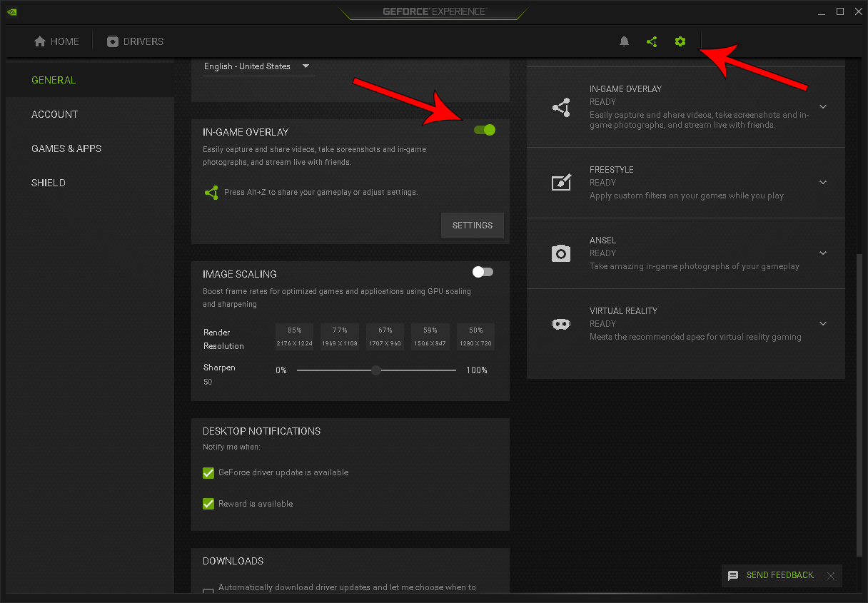Screen dimensions: 868x603
Task: Enable the Image Scaling toggle
Action: pos(483,272)
